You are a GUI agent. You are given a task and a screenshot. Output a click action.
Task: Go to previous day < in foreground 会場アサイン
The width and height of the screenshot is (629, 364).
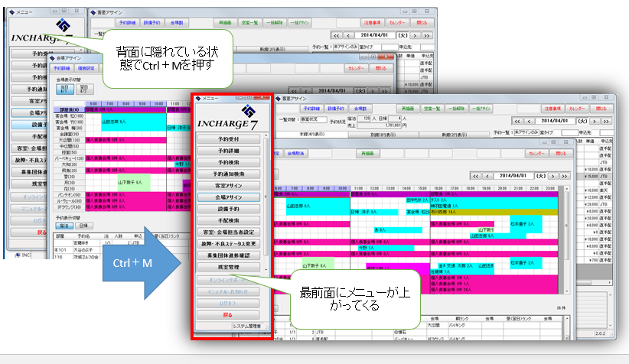(x=487, y=176)
